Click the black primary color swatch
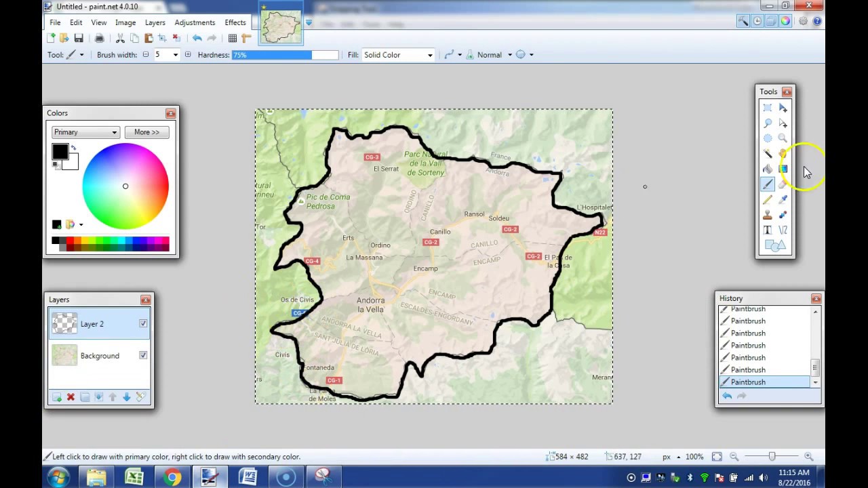This screenshot has width=868, height=488. coord(59,152)
